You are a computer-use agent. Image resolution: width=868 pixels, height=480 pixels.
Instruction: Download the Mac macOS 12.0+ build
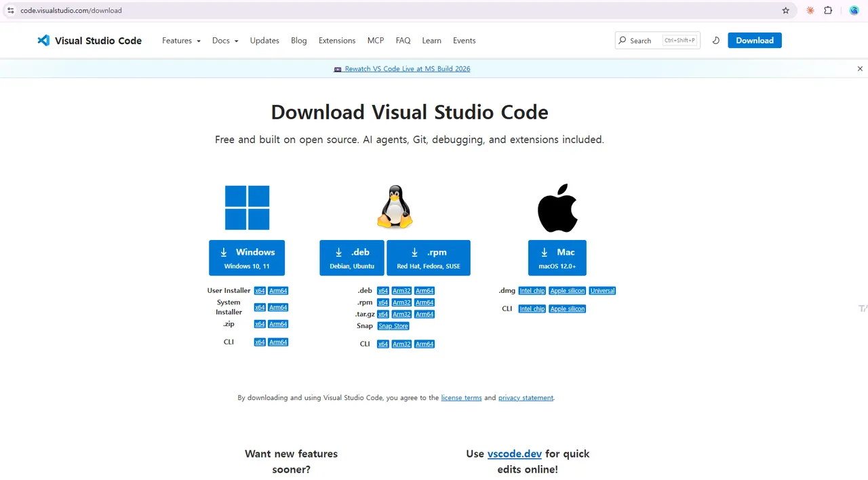(x=557, y=258)
